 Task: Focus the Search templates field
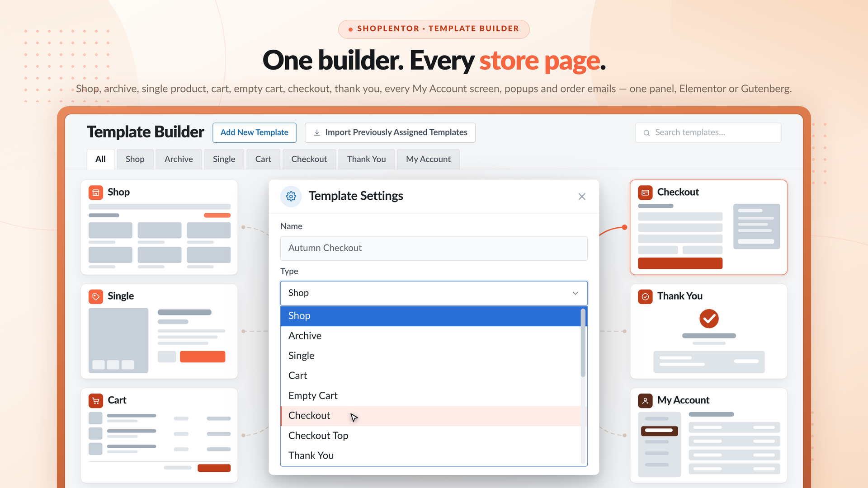pos(708,132)
